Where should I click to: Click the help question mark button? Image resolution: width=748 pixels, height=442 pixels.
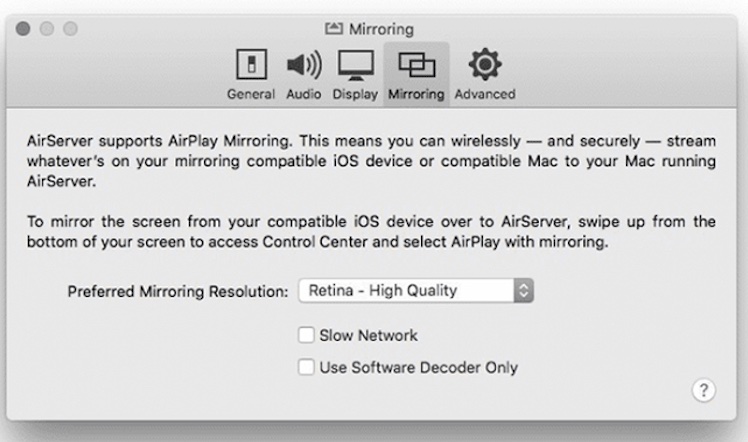click(x=703, y=391)
